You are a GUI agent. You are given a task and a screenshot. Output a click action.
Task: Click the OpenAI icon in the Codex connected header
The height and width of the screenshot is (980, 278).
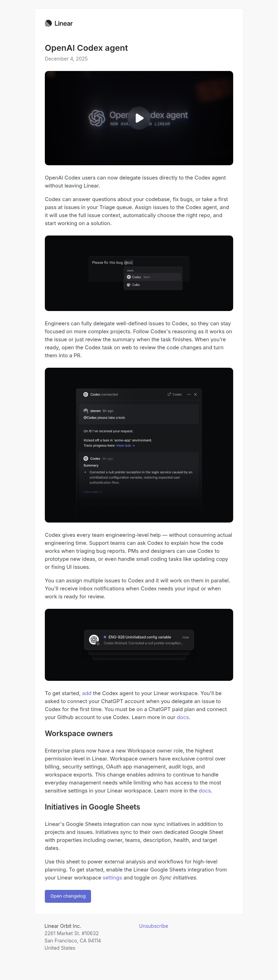tap(86, 395)
